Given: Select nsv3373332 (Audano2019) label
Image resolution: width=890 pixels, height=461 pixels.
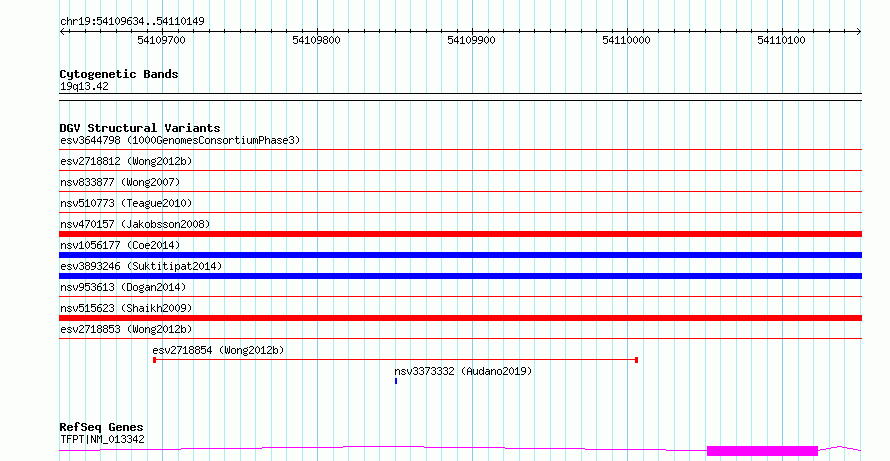Looking at the screenshot, I should (x=463, y=371).
